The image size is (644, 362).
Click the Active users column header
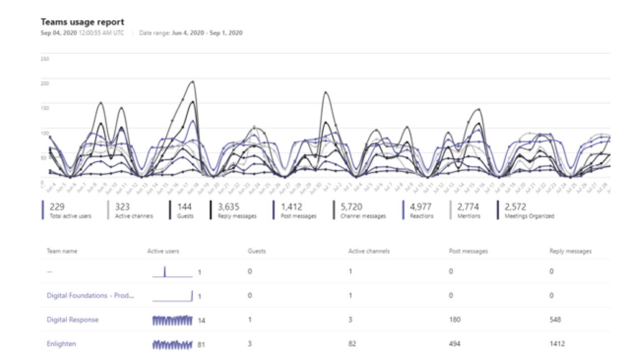click(x=163, y=251)
